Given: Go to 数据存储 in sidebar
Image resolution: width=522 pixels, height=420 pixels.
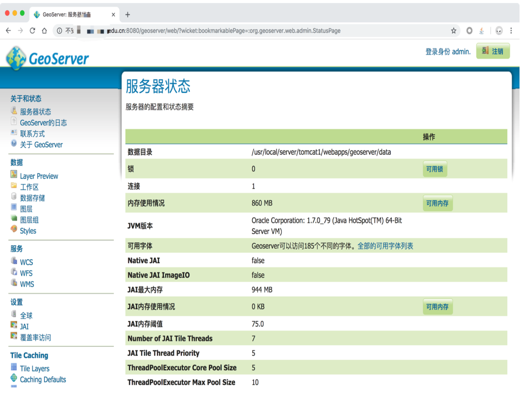Looking at the screenshot, I should [x=32, y=198].
